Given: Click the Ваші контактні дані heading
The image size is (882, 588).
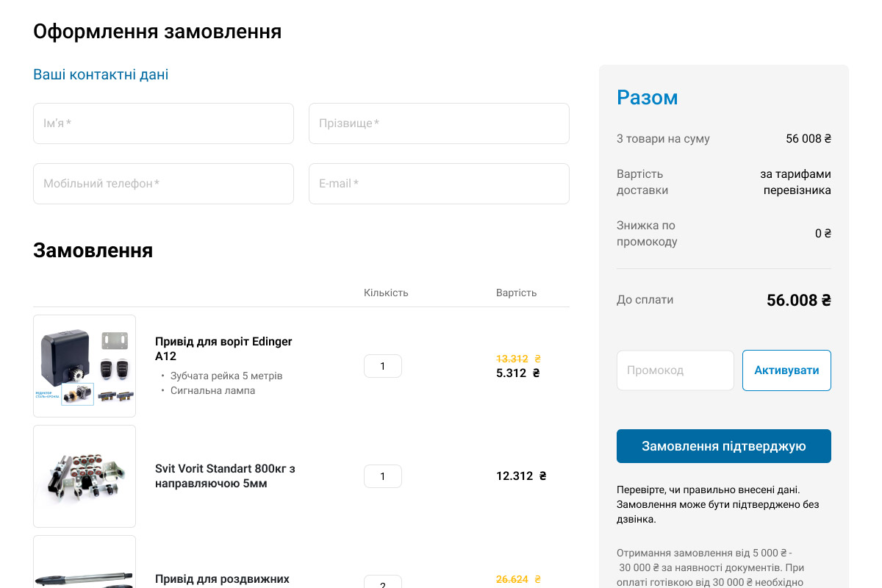Looking at the screenshot, I should 101,74.
